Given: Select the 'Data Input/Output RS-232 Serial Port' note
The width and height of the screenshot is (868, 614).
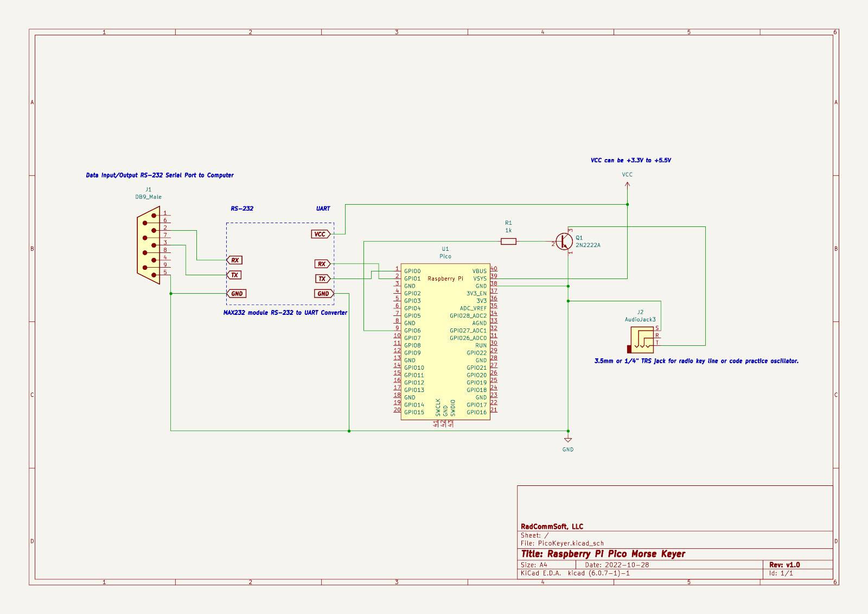Looking at the screenshot, I should click(160, 175).
